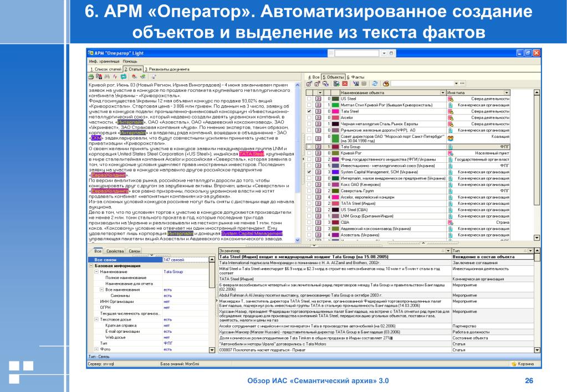Check the Азовсталь (Украина) row checkbox

(x=309, y=235)
